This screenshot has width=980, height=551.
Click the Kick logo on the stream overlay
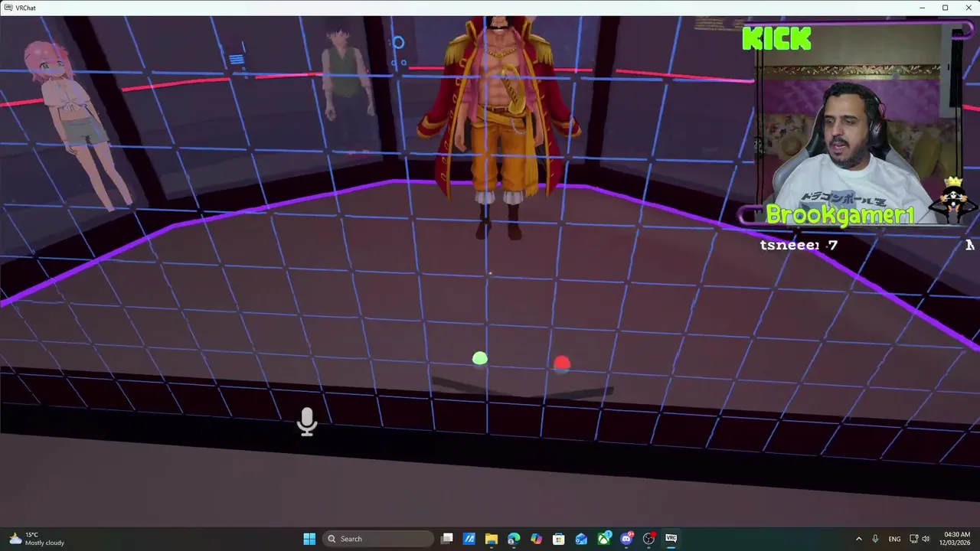[776, 38]
